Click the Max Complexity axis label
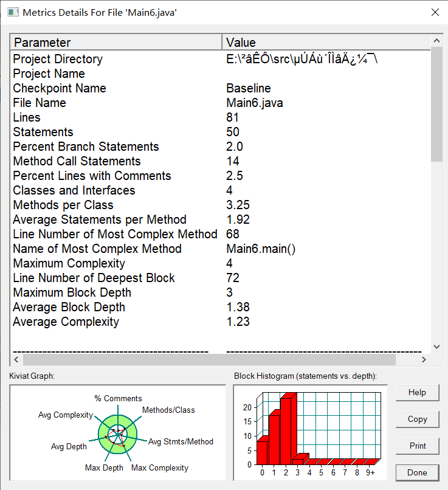 click(160, 468)
